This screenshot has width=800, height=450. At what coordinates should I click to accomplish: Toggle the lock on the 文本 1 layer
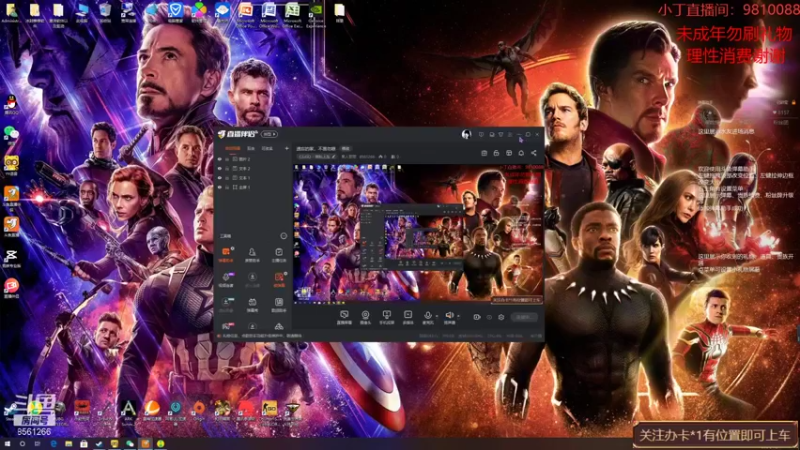[x=227, y=178]
